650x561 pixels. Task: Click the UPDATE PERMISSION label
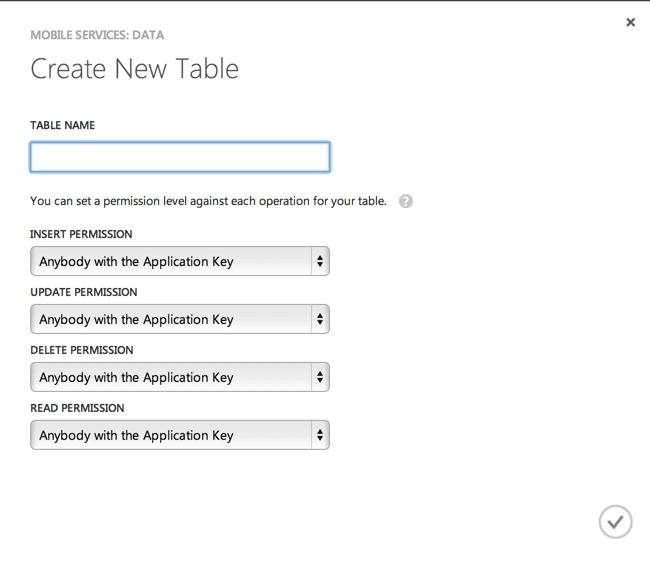pos(84,292)
